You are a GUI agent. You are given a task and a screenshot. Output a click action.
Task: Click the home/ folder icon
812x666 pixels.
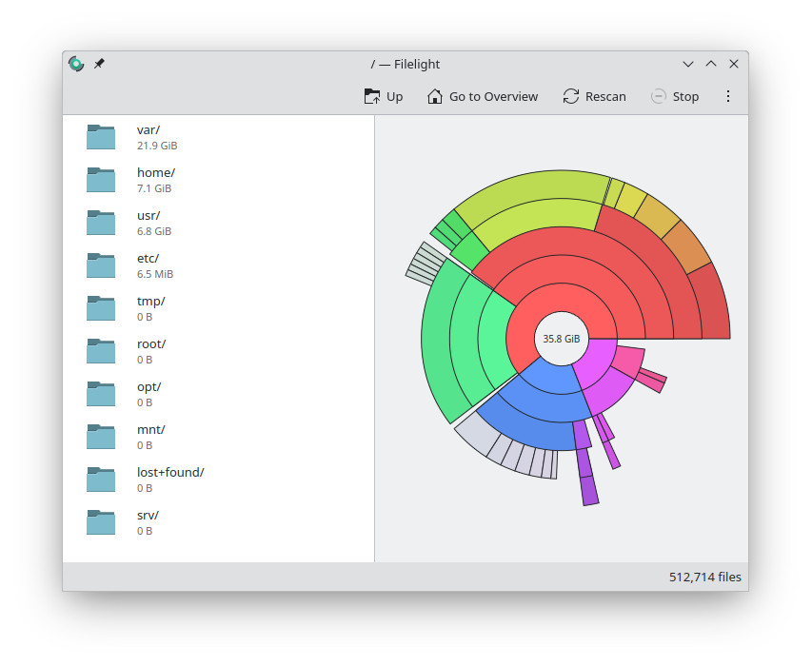pyautogui.click(x=101, y=180)
